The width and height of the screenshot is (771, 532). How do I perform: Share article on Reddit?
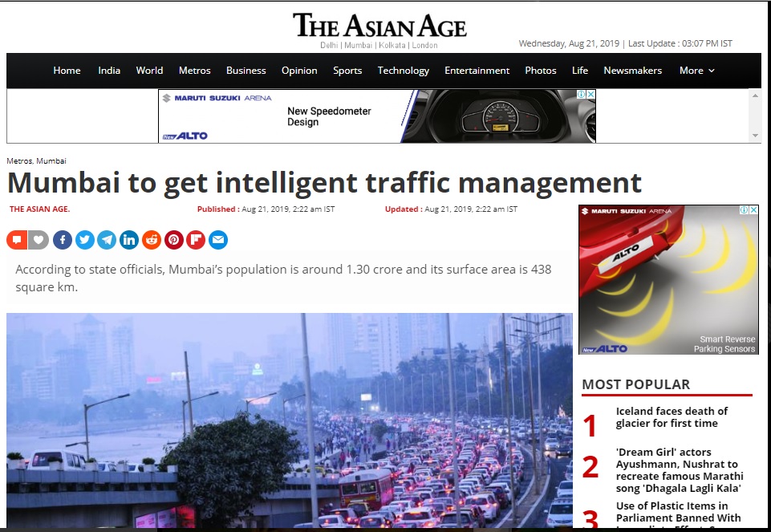coord(152,240)
